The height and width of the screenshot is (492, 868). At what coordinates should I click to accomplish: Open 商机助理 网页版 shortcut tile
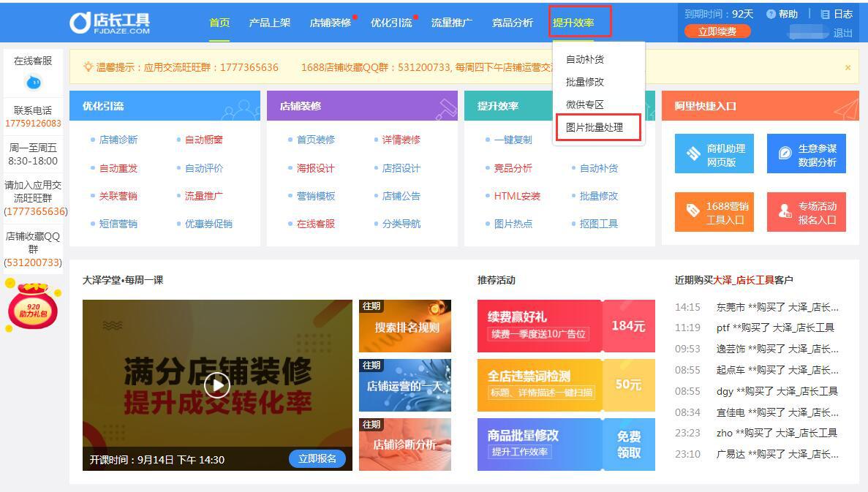[714, 154]
